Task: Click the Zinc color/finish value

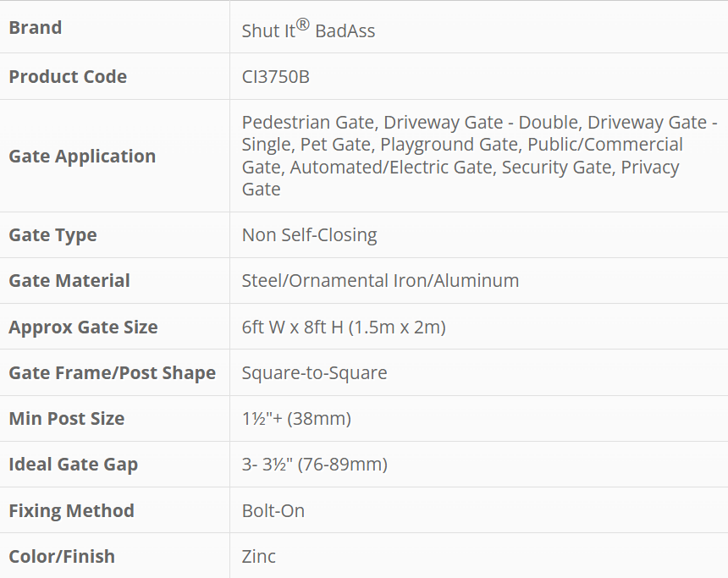Action: [259, 557]
